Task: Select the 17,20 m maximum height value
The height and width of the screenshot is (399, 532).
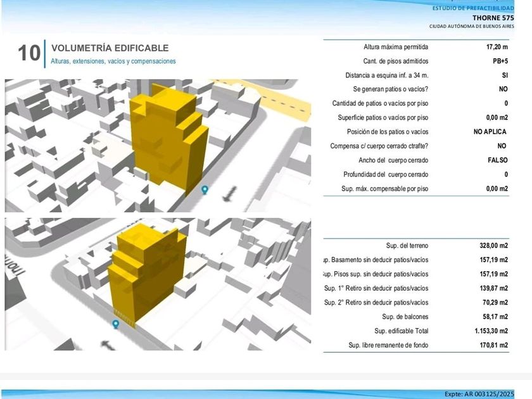Action: pos(497,47)
